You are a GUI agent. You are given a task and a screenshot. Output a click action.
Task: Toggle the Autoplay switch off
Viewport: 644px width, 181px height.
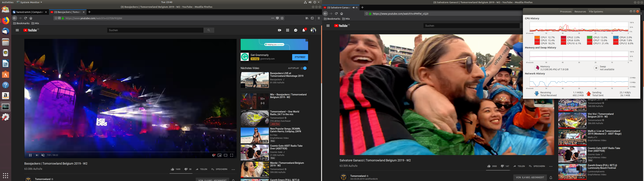304,68
